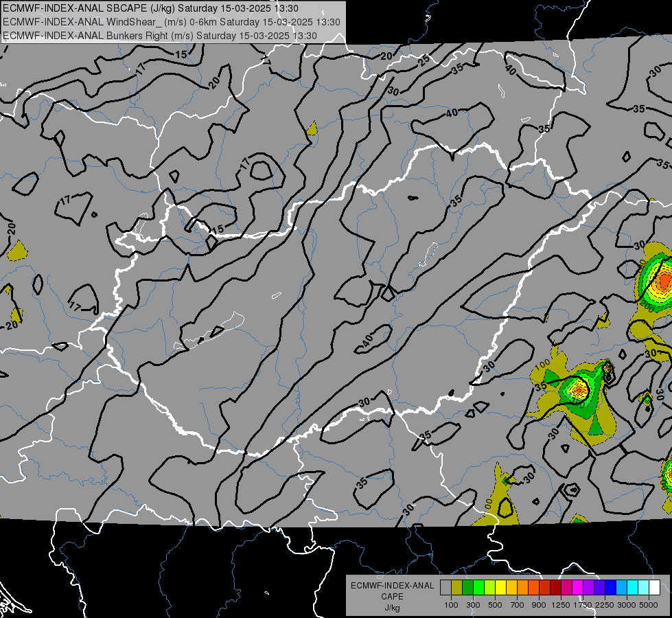The image size is (672, 618).
Task: Pick the purple legend swatch
Action: 588,588
